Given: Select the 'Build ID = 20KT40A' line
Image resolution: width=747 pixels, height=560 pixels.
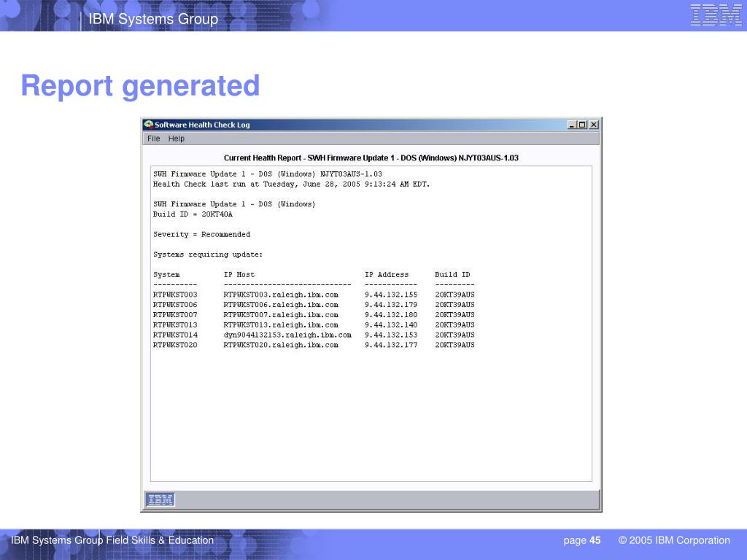Looking at the screenshot, I should (x=193, y=214).
